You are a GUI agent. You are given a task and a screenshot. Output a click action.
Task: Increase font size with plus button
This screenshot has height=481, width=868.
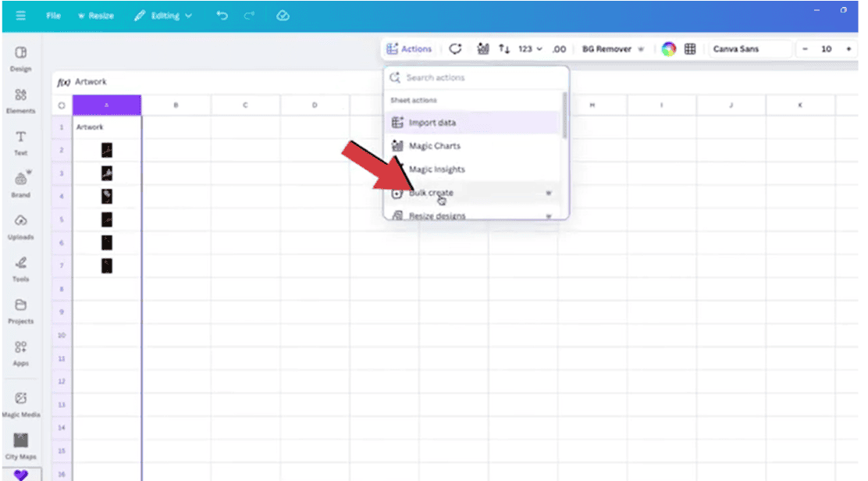click(848, 49)
